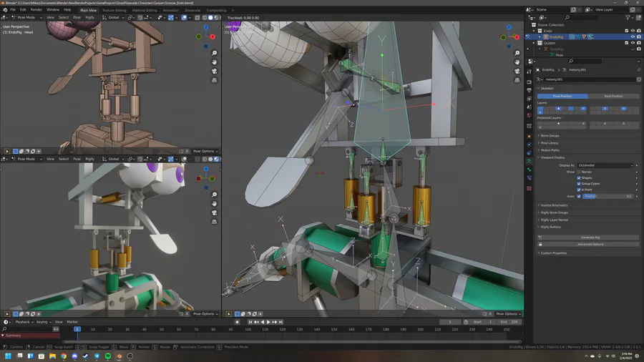Collapse the Summary channel in the timeline
The image size is (644, 362).
pos(3,336)
